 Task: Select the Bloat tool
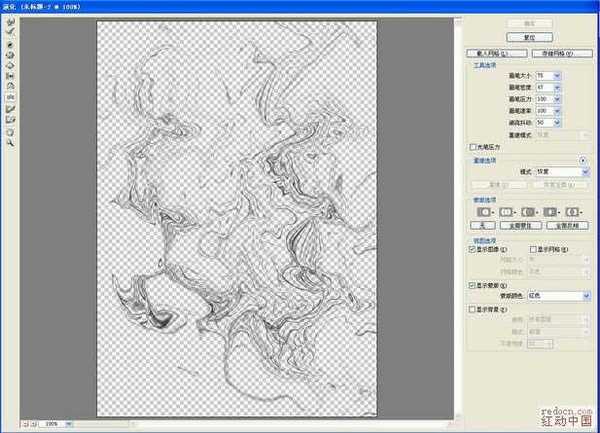10,65
